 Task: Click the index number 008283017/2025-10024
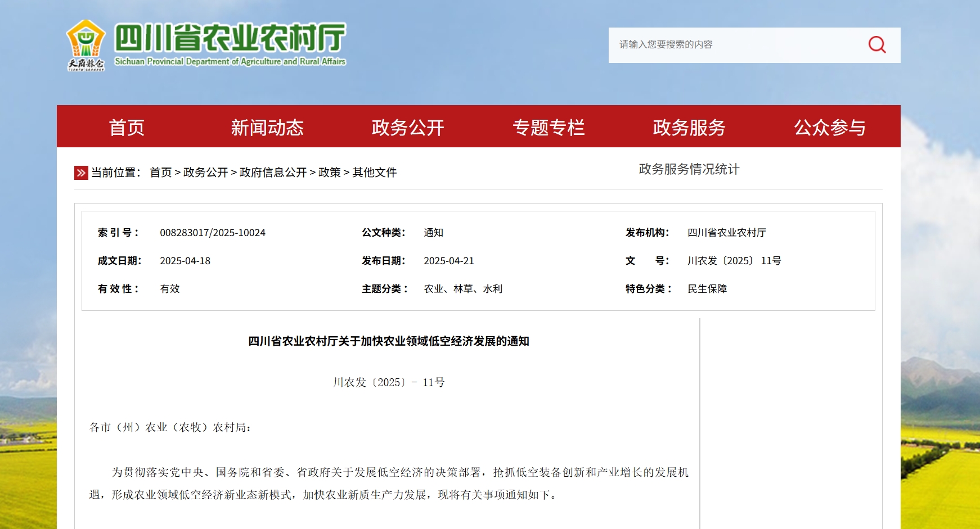[213, 233]
